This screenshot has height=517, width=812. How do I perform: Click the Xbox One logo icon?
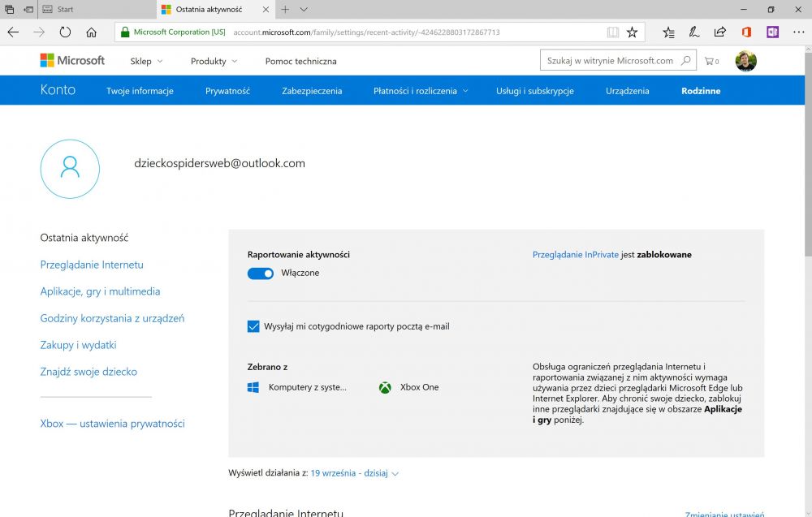(385, 387)
